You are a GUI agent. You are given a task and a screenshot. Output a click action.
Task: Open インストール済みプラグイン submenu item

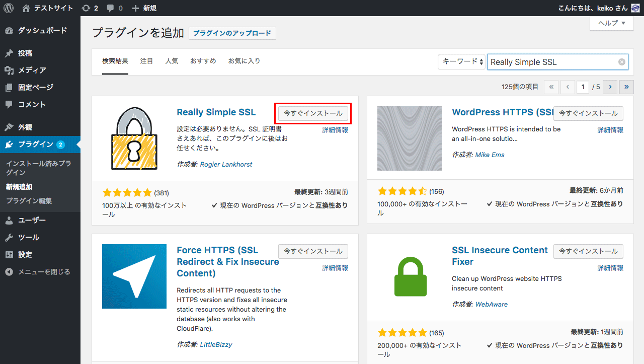tap(38, 168)
